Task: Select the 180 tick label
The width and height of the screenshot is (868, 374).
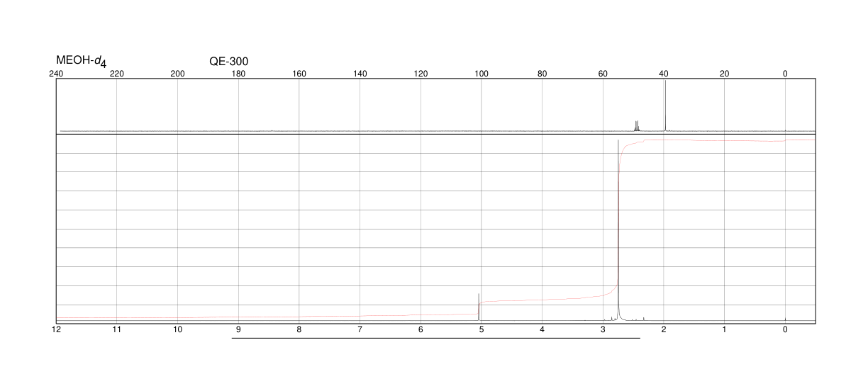Action: (x=238, y=74)
